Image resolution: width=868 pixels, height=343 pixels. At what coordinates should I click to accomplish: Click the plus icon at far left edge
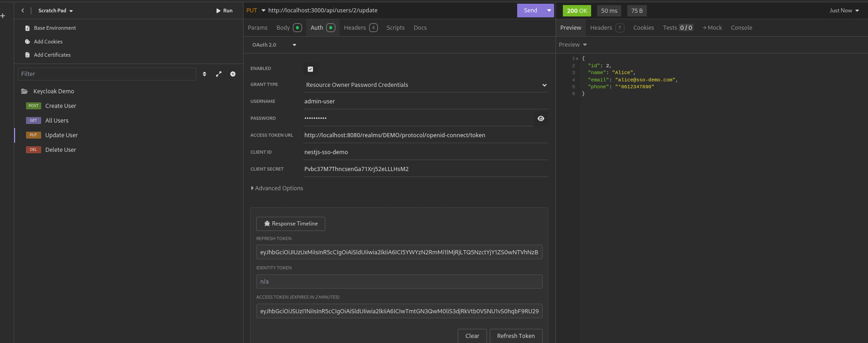tap(3, 16)
